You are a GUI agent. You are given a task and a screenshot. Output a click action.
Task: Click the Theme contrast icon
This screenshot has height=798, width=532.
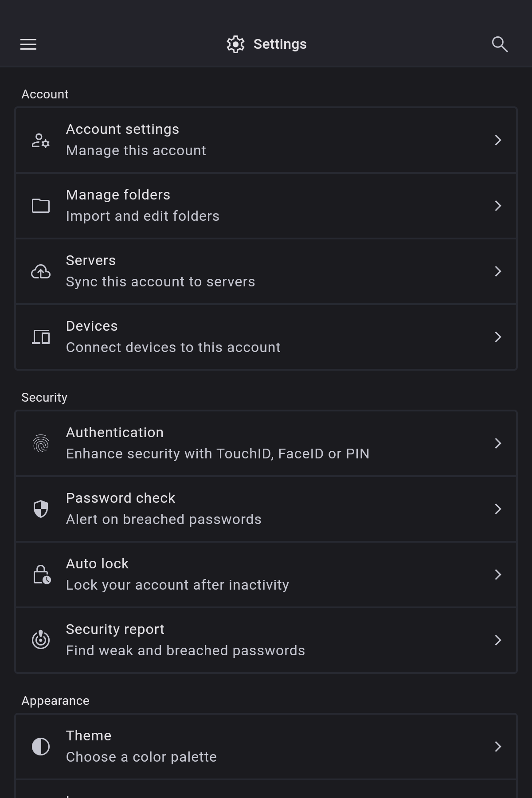tap(41, 747)
